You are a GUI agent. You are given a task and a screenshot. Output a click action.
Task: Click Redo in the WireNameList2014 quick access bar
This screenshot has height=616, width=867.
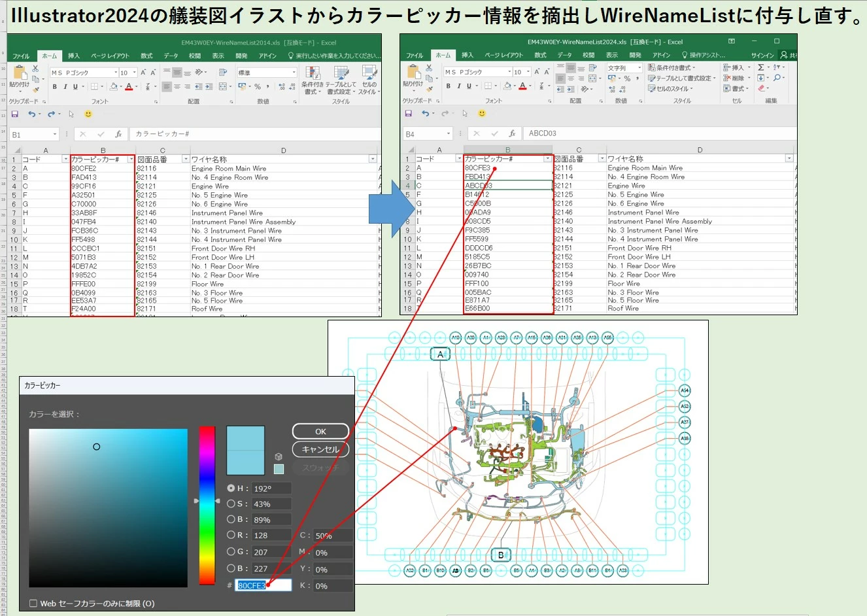51,114
